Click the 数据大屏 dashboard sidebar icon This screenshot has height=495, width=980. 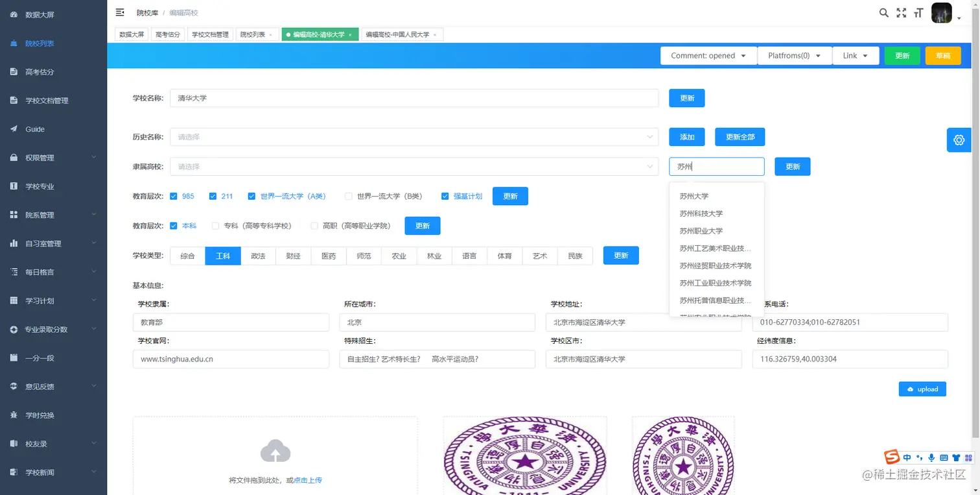click(x=14, y=14)
